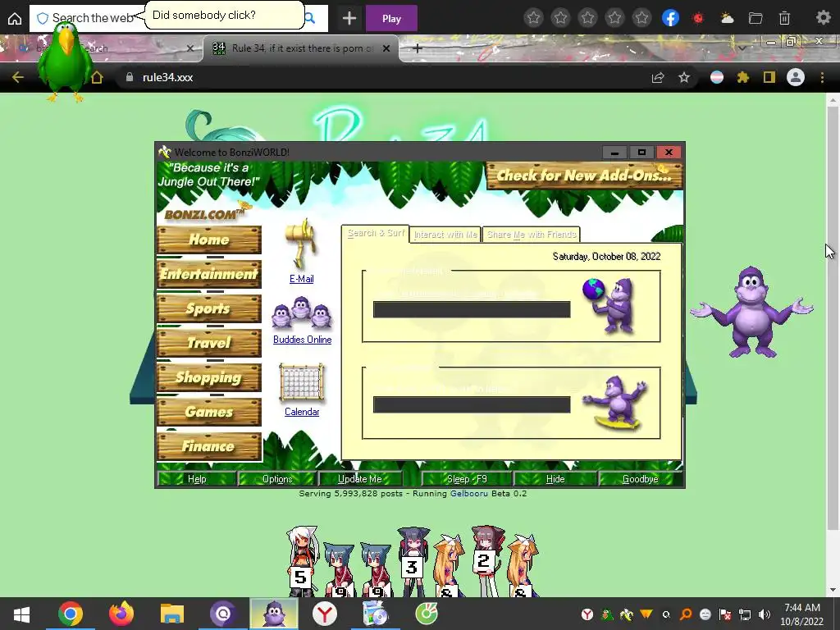Click the trash can toolbar icon
Screen dimensions: 840x630
tap(784, 18)
